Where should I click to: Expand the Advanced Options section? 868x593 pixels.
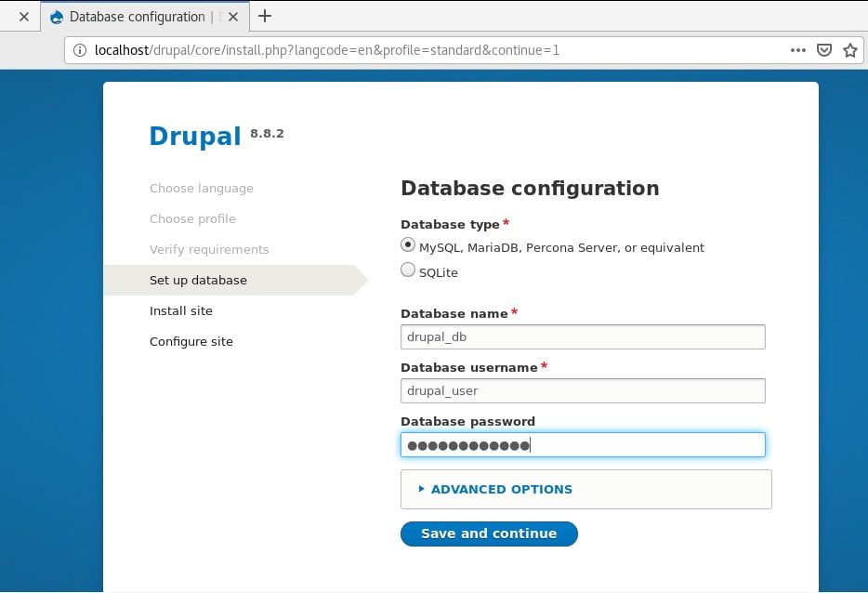pyautogui.click(x=502, y=490)
